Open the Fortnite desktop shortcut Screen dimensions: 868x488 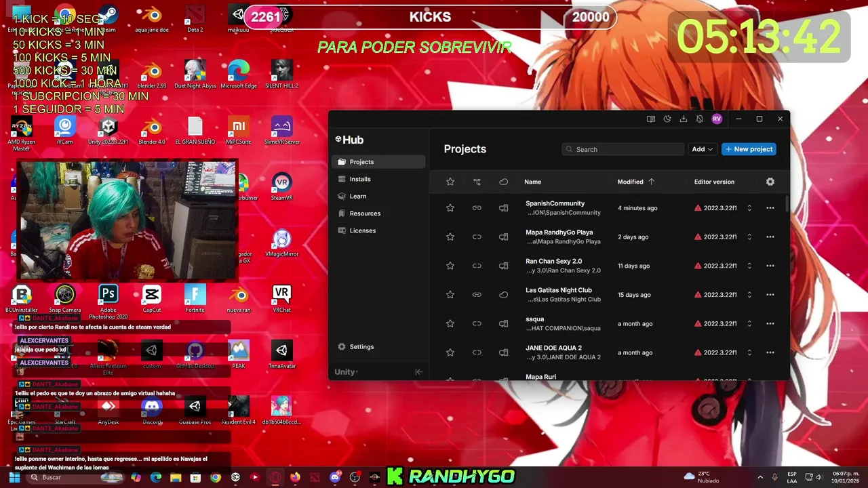click(x=195, y=299)
